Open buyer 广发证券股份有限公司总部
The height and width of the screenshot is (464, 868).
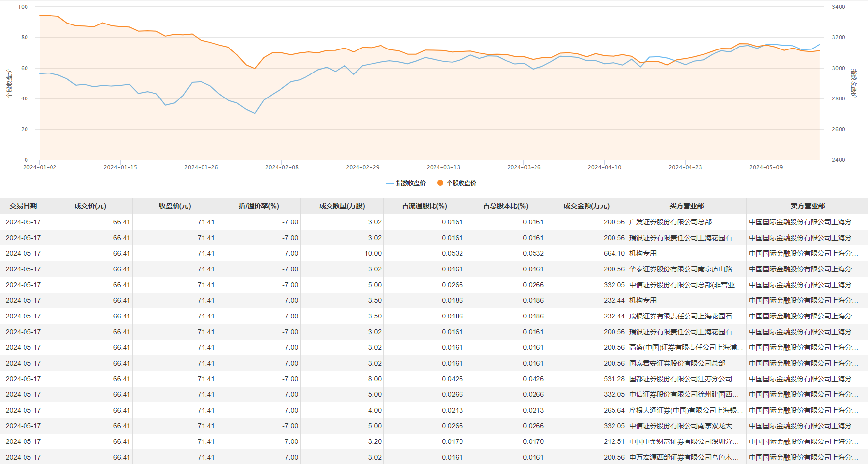point(670,222)
